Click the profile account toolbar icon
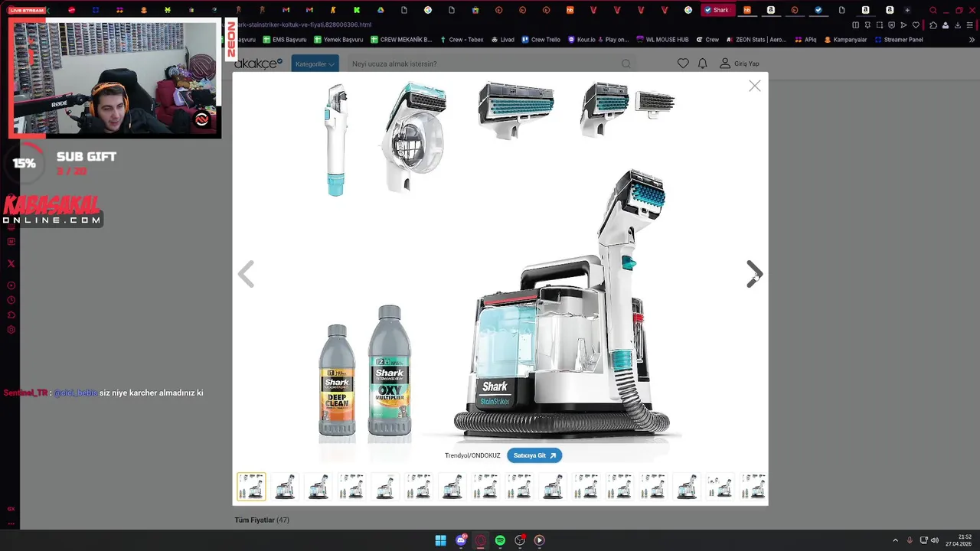The image size is (980, 551). pos(946,25)
